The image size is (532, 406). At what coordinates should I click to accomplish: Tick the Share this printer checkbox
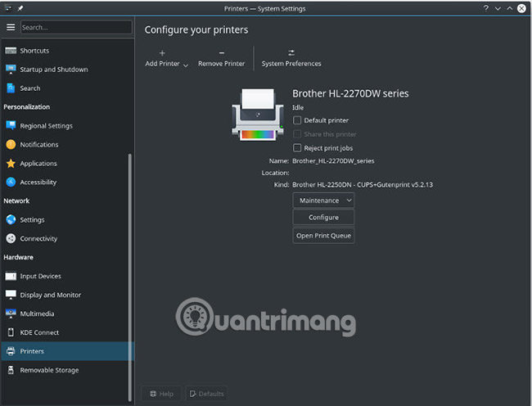[x=298, y=134]
